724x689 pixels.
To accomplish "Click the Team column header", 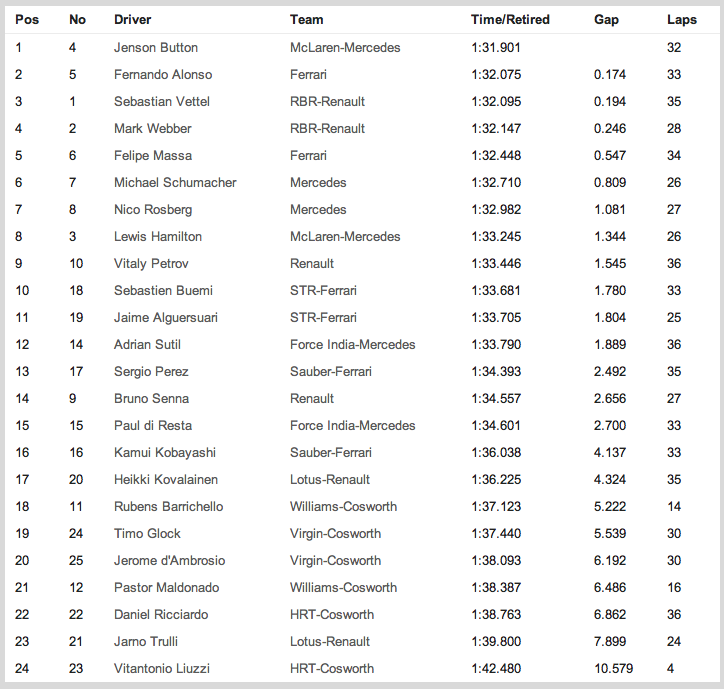I will point(306,20).
